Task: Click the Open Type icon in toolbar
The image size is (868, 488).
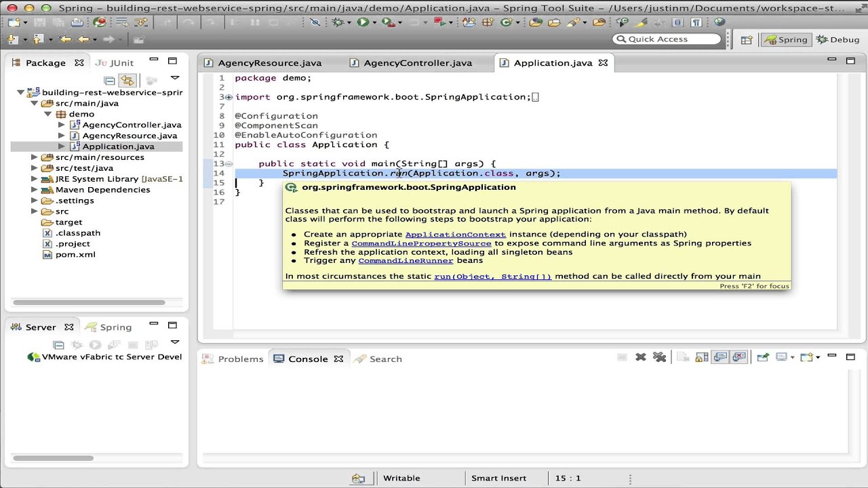Action: 536,22
